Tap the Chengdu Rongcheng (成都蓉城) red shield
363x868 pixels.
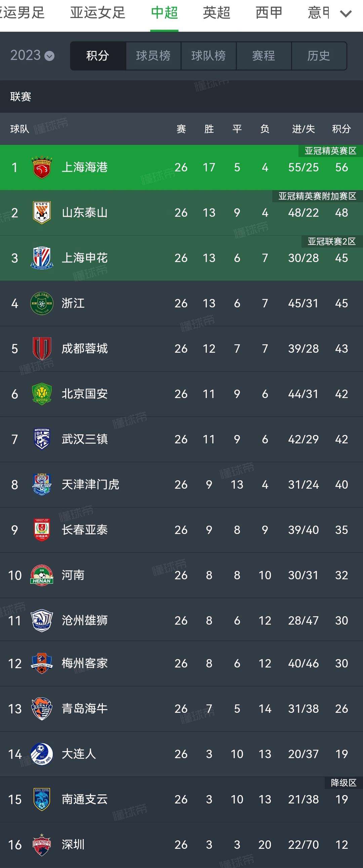pos(42,349)
